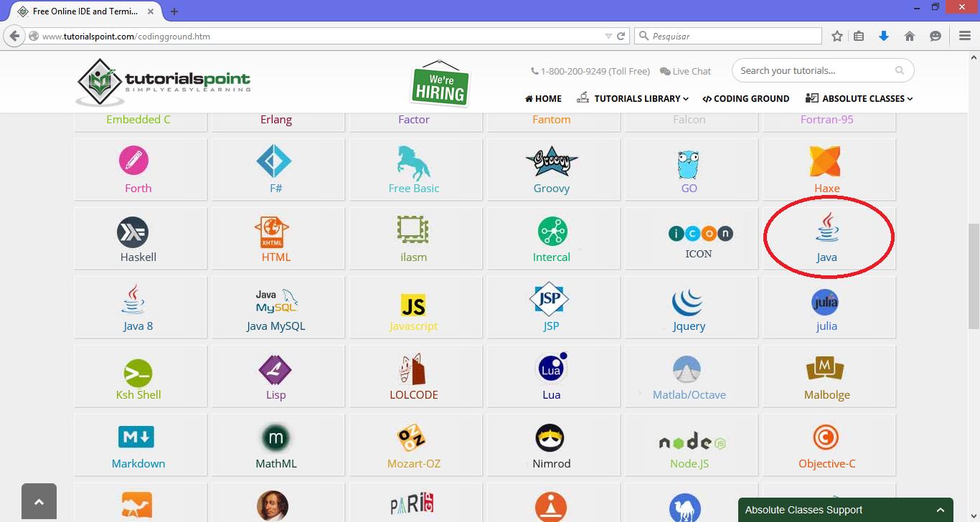Open the Erlang link
The image size is (980, 522).
coord(276,120)
